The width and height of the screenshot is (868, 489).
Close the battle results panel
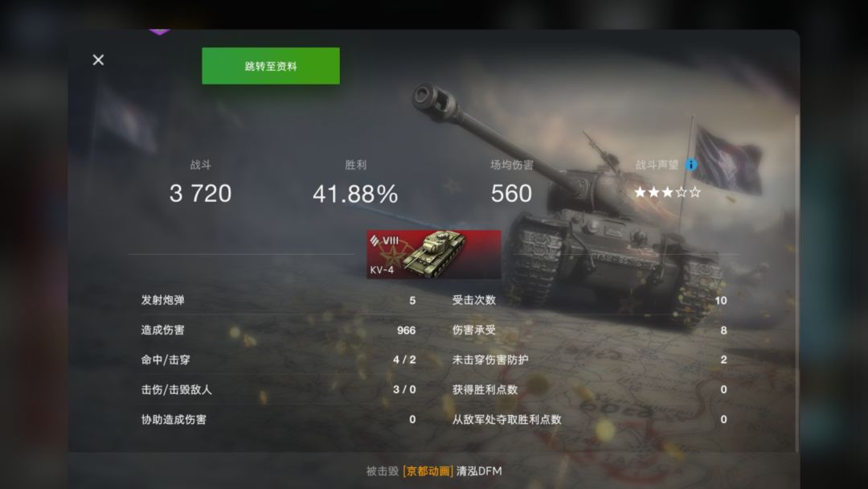click(98, 60)
